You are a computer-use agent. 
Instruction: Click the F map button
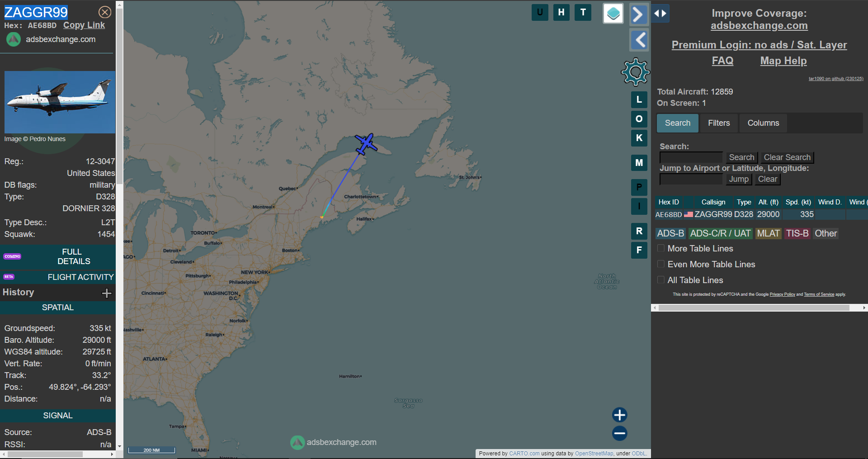tap(639, 250)
